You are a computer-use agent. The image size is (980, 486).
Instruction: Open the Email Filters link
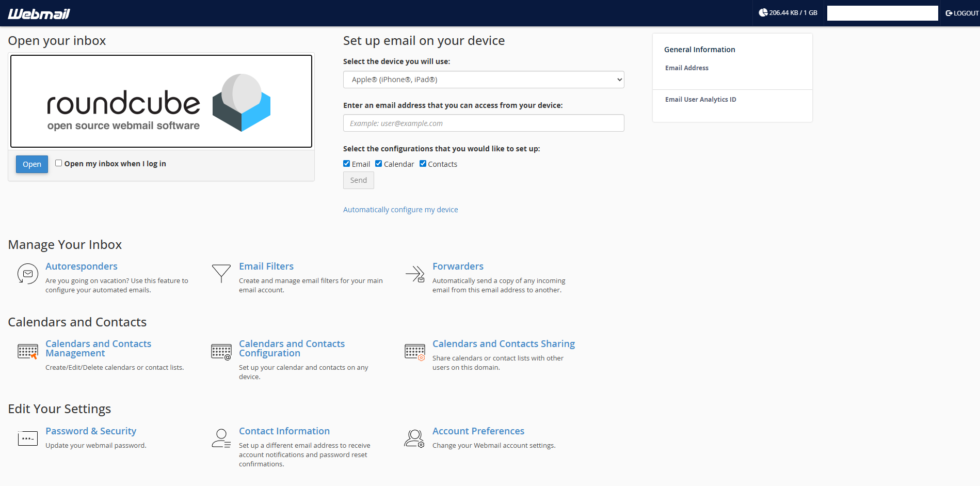(x=266, y=266)
